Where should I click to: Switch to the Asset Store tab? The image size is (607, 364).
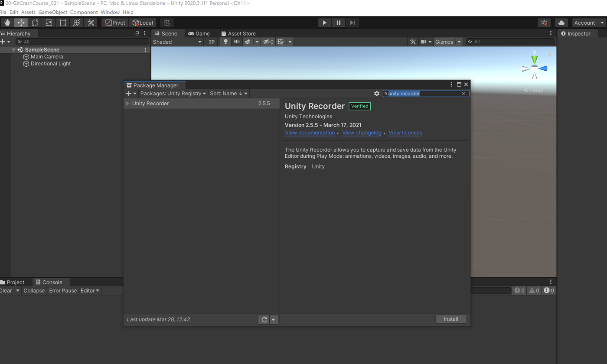click(238, 33)
